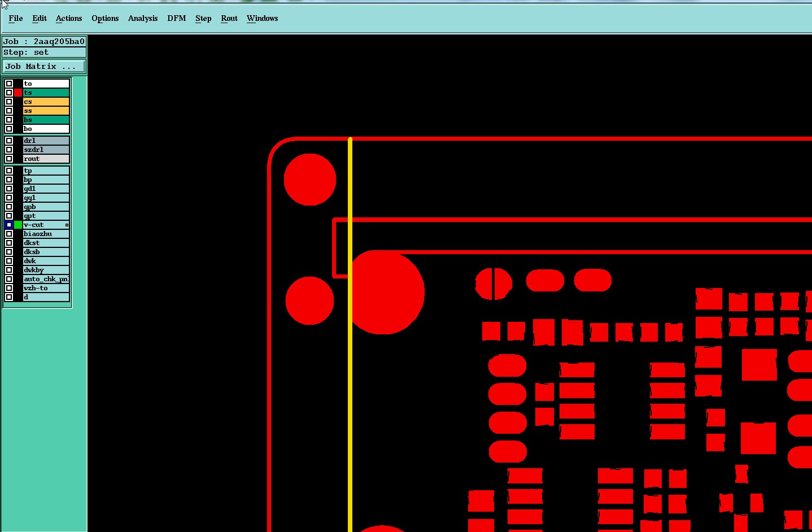Image resolution: width=812 pixels, height=532 pixels.
Task: Toggle the checkbox for layer gpb
Action: (9, 207)
